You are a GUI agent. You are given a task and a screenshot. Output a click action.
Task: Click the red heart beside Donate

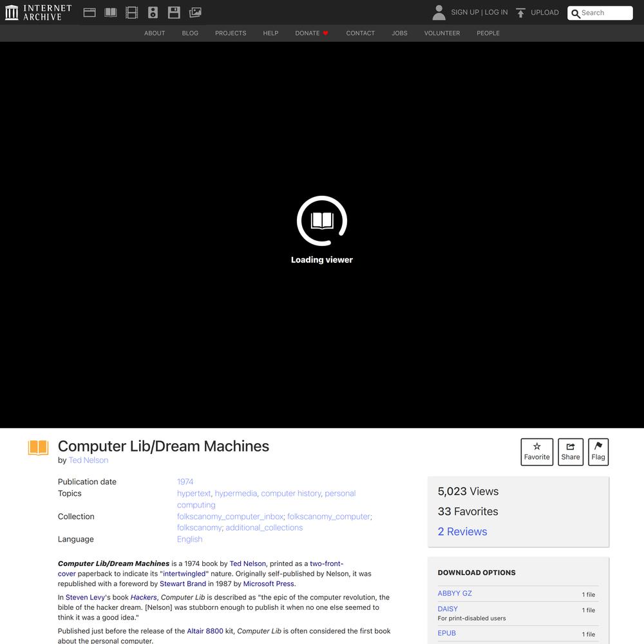326,33
